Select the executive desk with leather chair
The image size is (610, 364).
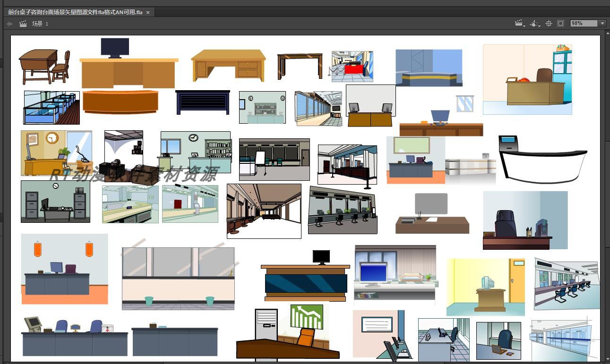click(525, 220)
